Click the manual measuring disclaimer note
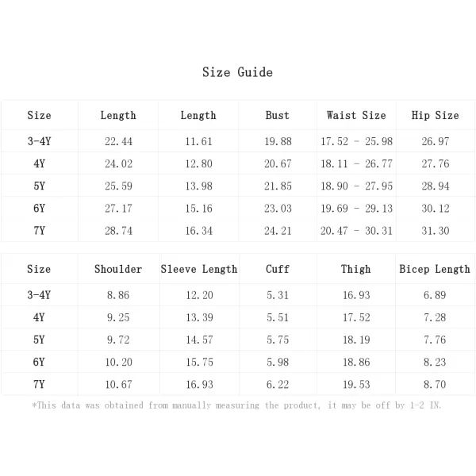476x476 pixels. [x=236, y=405]
